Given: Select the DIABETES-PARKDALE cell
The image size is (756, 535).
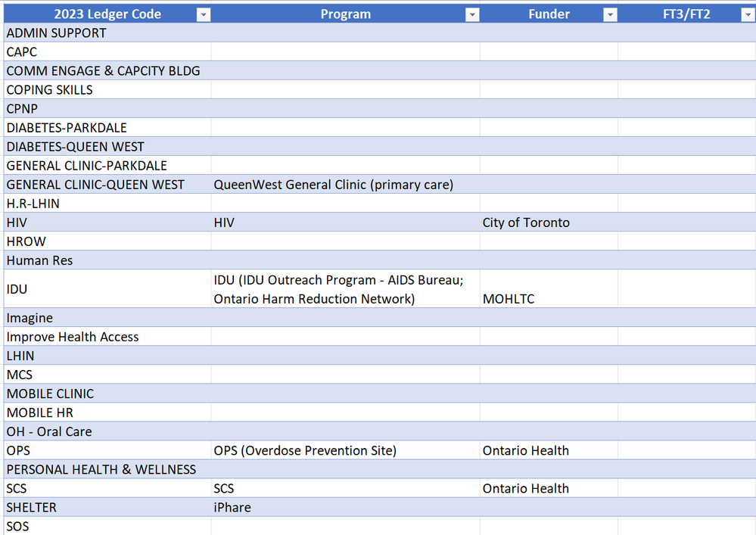Looking at the screenshot, I should tap(107, 128).
